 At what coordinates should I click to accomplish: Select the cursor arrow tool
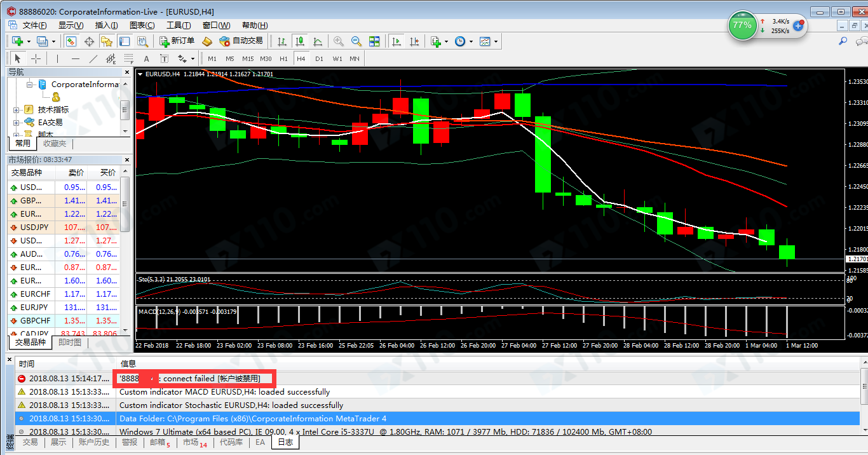pyautogui.click(x=18, y=58)
